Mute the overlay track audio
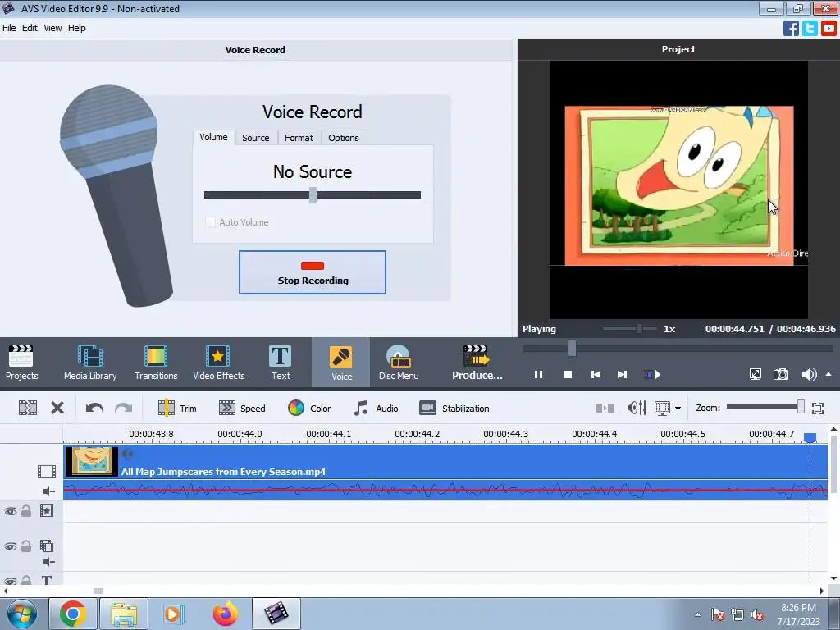This screenshot has height=630, width=840. 48,562
